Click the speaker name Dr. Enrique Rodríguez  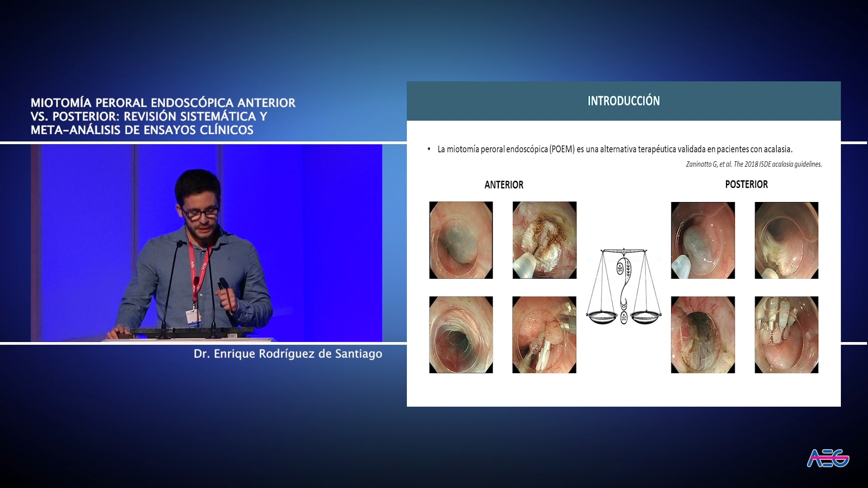pos(288,355)
